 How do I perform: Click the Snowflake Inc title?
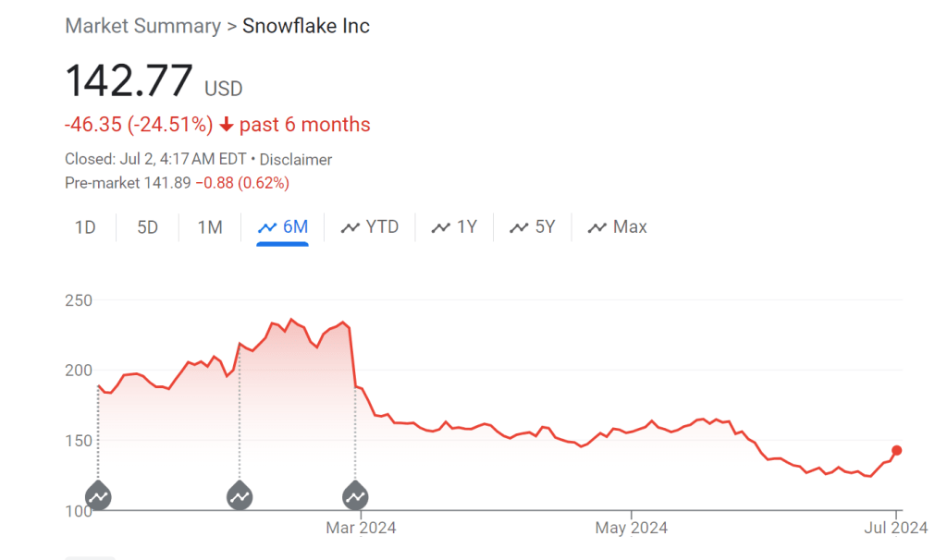pyautogui.click(x=306, y=26)
